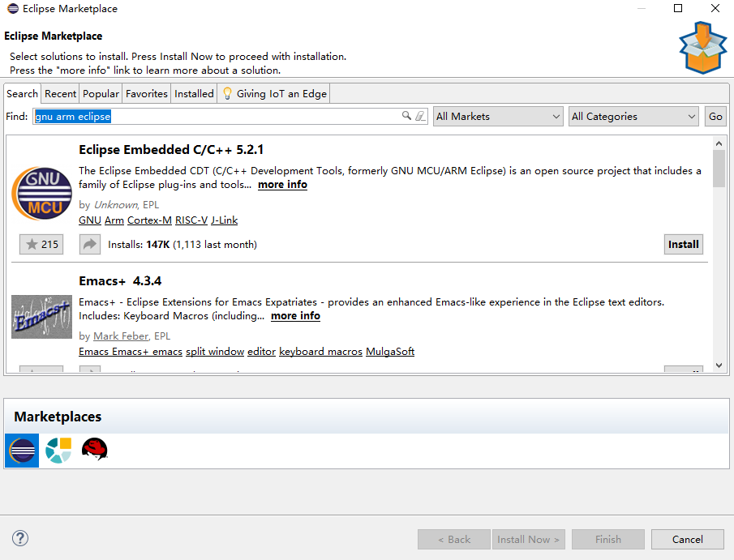734x560 pixels.
Task: Click the RISC-V tag link
Action: coord(191,220)
